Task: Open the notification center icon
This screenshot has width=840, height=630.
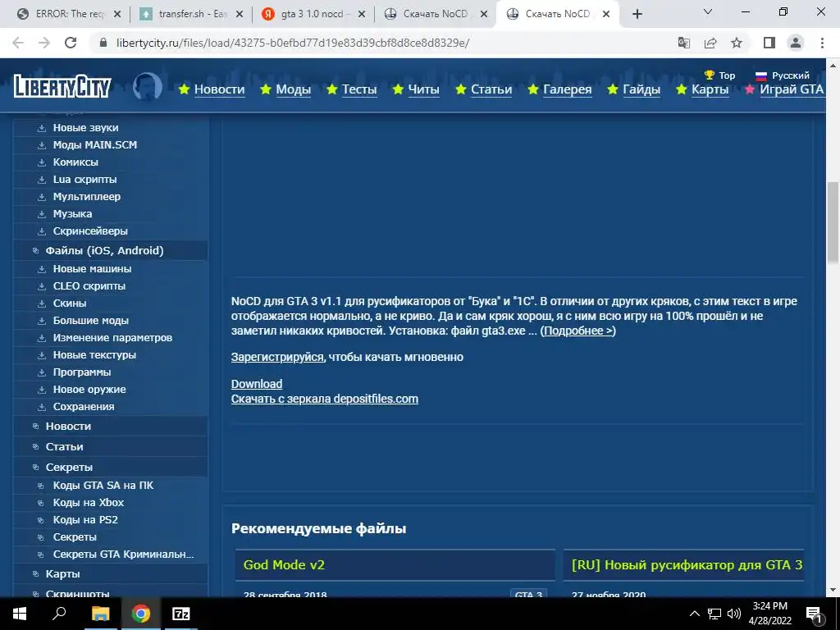Action: point(814,614)
